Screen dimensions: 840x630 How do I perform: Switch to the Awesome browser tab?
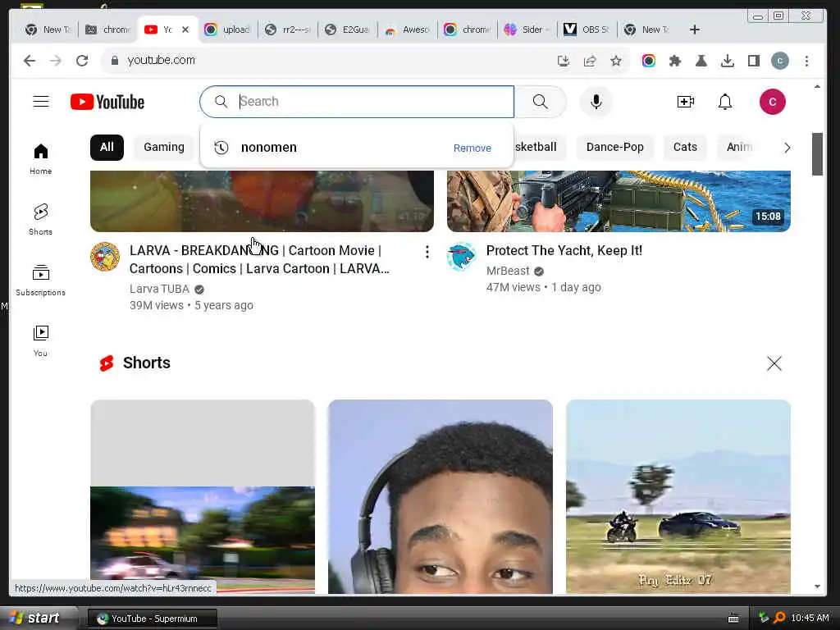407,30
